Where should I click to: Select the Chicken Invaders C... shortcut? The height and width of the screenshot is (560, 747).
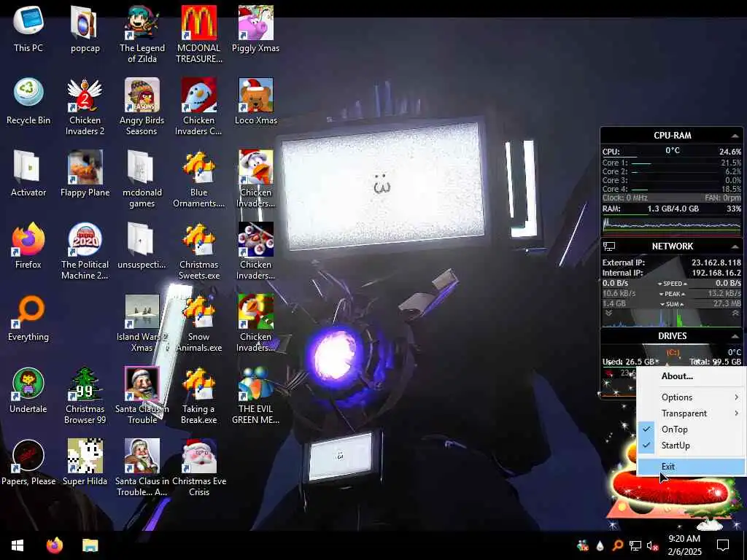(198, 106)
